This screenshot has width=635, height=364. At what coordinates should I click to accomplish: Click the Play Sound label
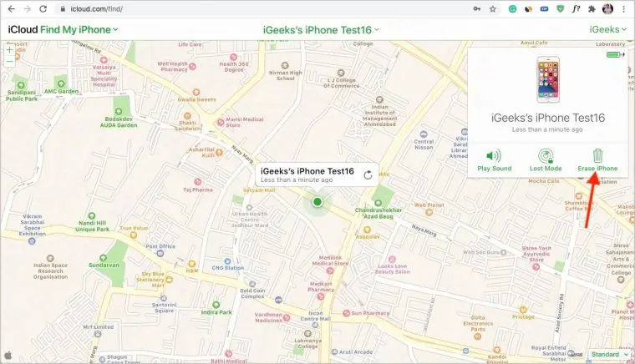tap(494, 169)
